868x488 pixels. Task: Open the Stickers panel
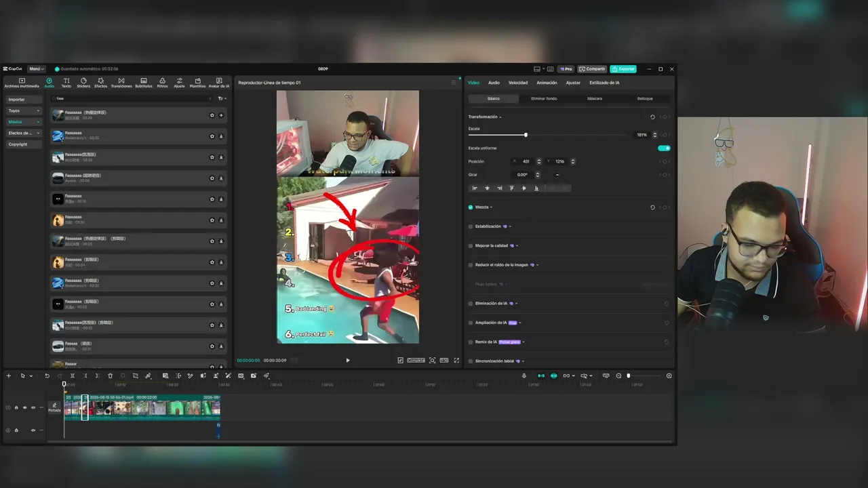[83, 83]
